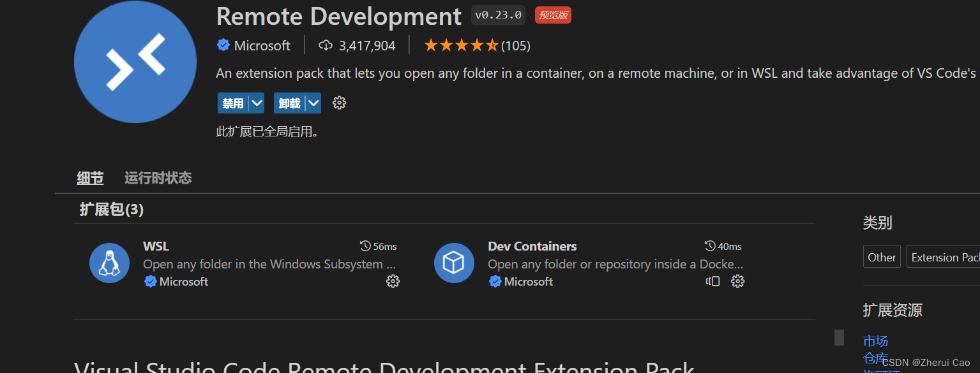The width and height of the screenshot is (980, 373).
Task: Click the Remote Development extension logo
Action: (135, 61)
